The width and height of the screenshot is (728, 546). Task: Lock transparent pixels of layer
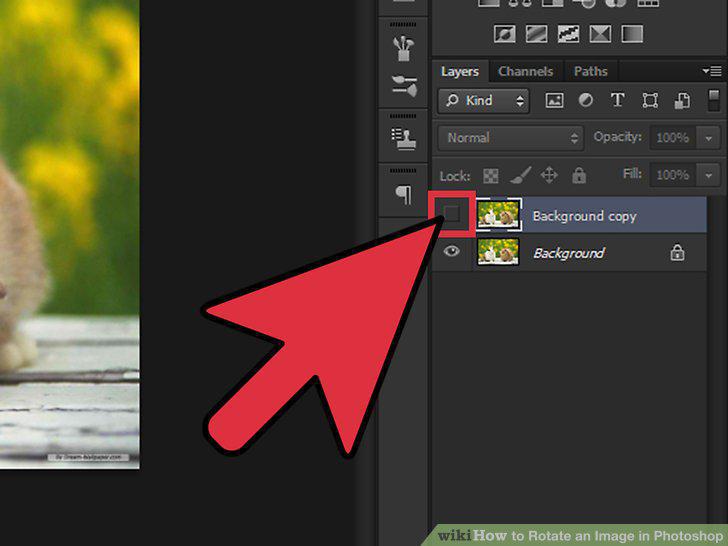point(491,176)
